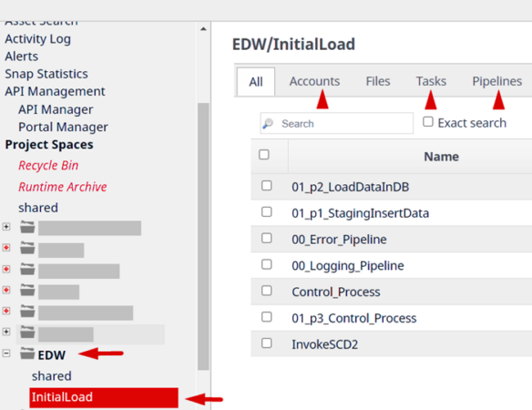Check the select-all checkbox in table header
This screenshot has width=532, height=410.
(264, 155)
